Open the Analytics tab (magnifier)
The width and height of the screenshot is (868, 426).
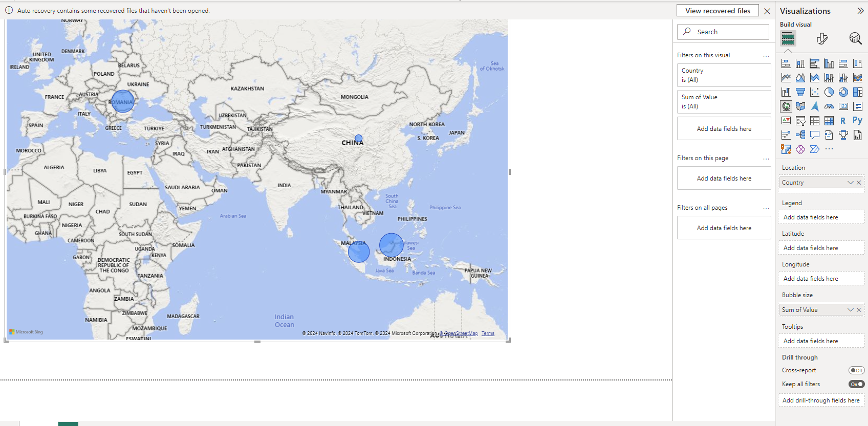coord(855,38)
